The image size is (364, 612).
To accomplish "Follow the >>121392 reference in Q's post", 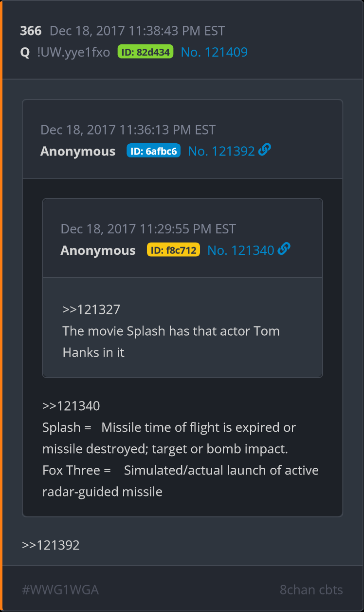I will click(x=51, y=545).
